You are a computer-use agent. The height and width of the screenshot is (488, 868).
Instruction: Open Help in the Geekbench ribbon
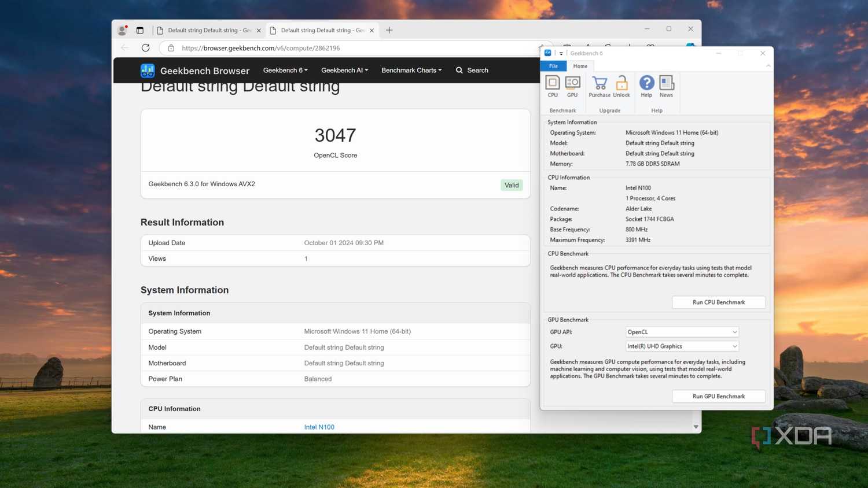(646, 87)
